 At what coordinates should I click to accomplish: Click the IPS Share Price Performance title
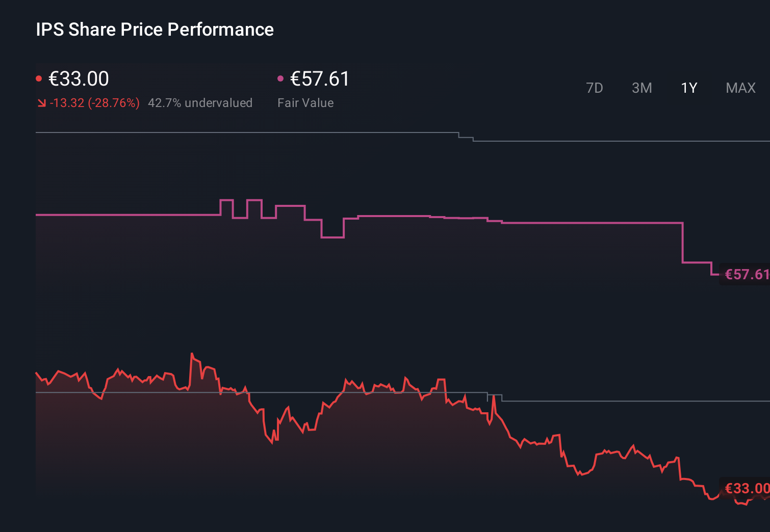coord(154,30)
